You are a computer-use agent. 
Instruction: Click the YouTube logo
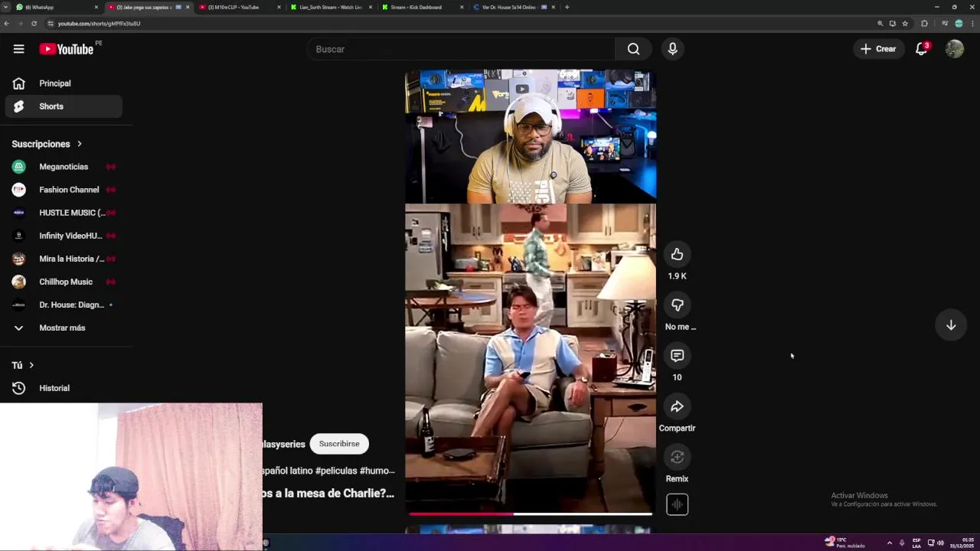pyautogui.click(x=66, y=49)
